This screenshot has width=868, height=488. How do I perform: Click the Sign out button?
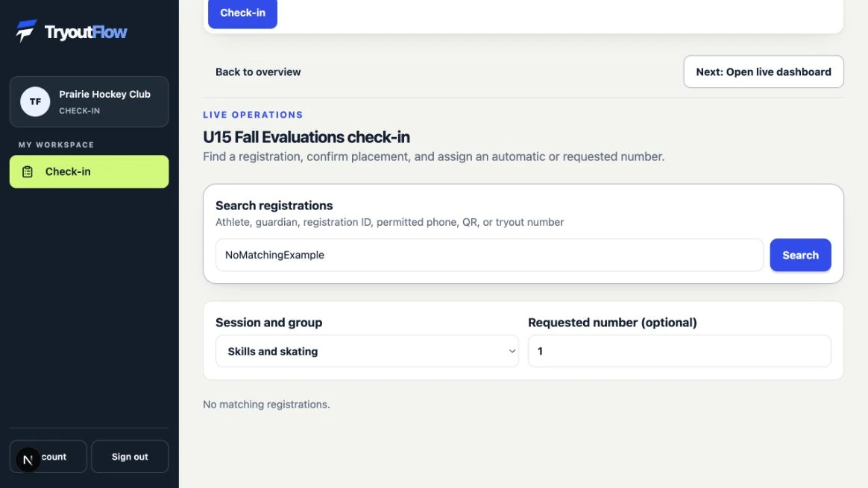130,457
